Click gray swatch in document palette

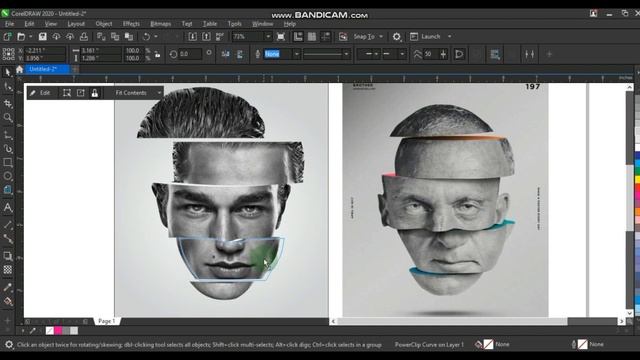click(x=66, y=331)
